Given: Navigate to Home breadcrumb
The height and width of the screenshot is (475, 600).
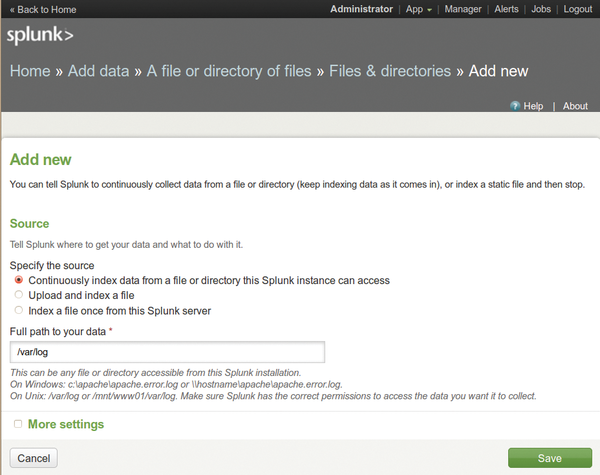Looking at the screenshot, I should (30, 71).
